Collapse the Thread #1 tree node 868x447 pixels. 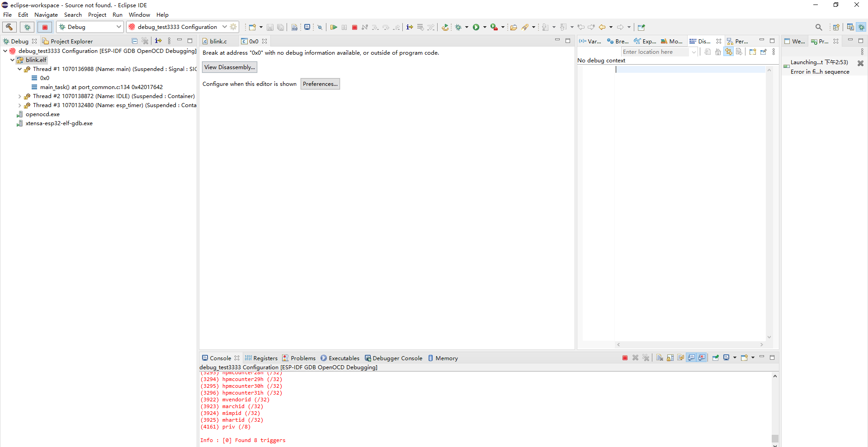point(19,69)
